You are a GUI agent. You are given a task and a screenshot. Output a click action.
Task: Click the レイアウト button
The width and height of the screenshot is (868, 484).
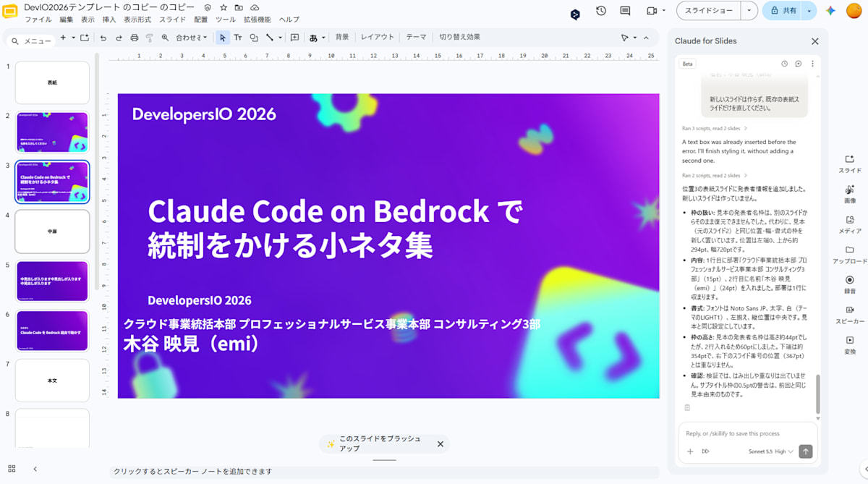click(378, 37)
